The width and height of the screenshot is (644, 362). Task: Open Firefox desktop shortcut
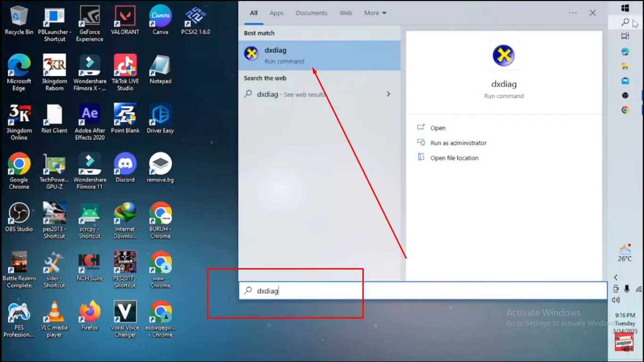coord(90,316)
